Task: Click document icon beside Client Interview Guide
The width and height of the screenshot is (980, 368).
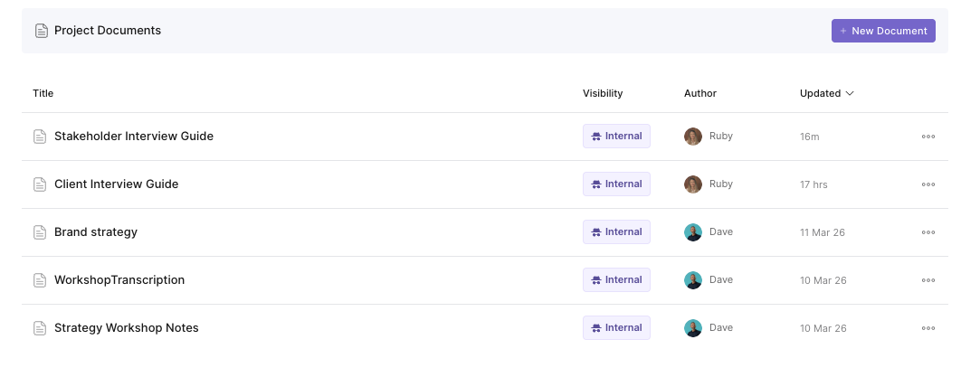Action: coord(40,184)
